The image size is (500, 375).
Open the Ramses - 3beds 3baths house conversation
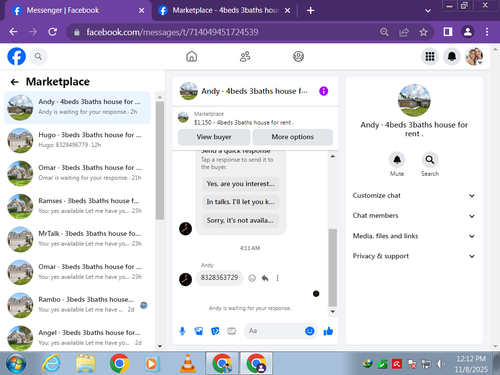click(77, 206)
